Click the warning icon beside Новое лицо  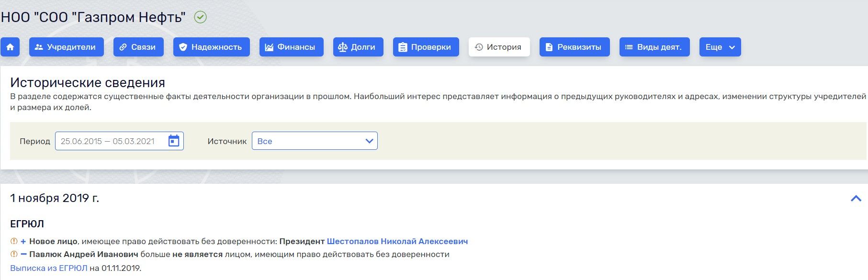point(14,241)
